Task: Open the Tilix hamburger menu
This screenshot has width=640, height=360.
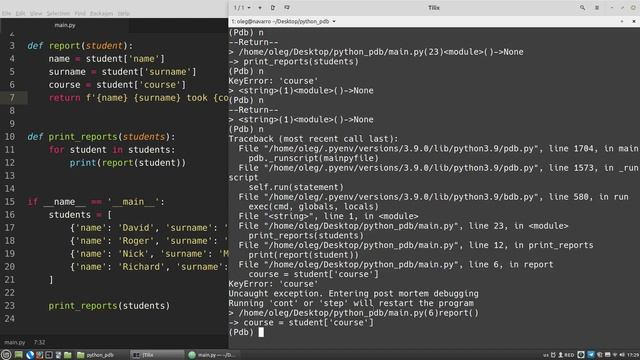Action: pos(597,7)
